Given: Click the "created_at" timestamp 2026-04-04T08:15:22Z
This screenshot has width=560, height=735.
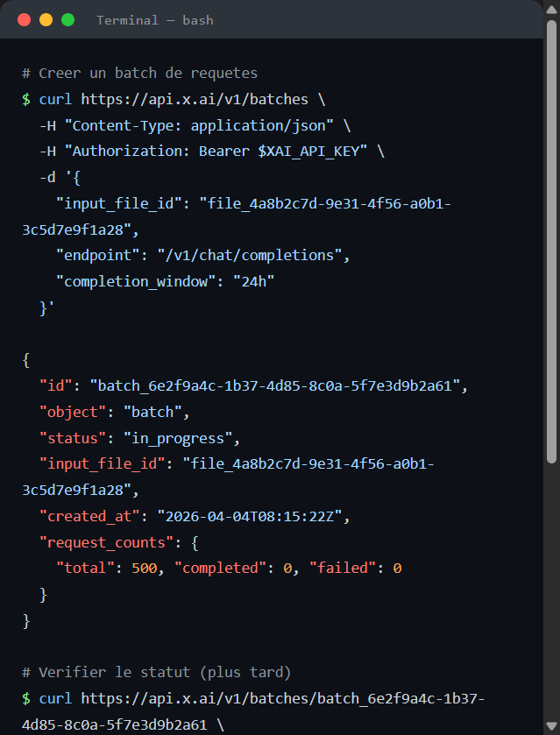Looking at the screenshot, I should click(250, 516).
